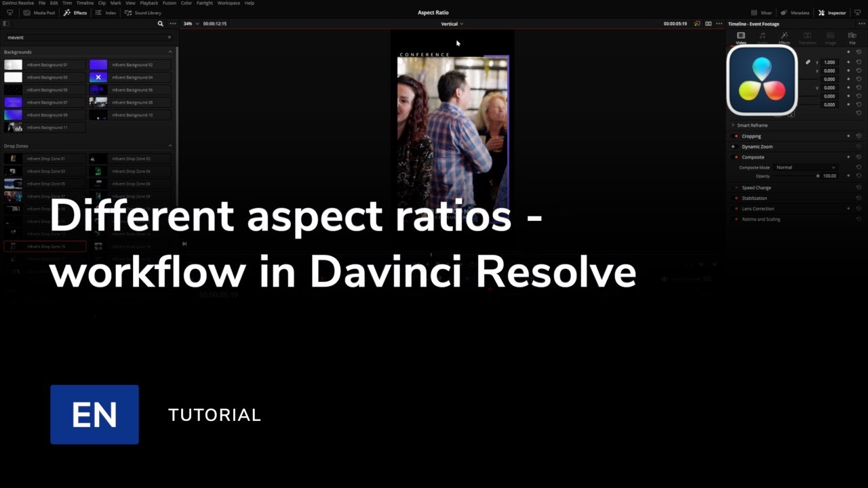Select mEvent Background 10 item
This screenshot has width=868, height=488.
tap(130, 115)
